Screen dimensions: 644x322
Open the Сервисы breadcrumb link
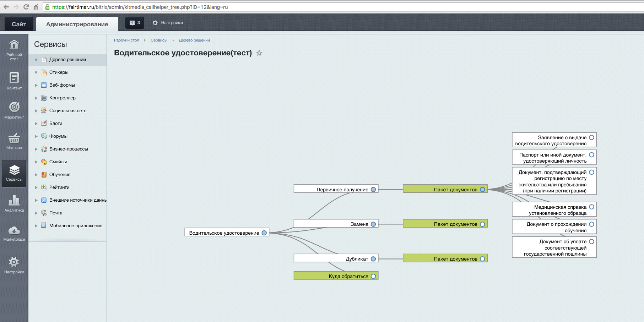click(x=159, y=40)
